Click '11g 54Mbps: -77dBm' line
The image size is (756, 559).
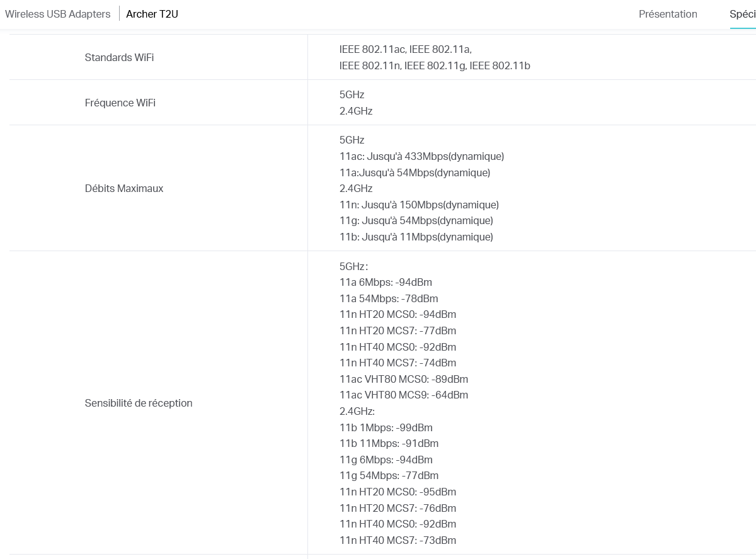[389, 475]
